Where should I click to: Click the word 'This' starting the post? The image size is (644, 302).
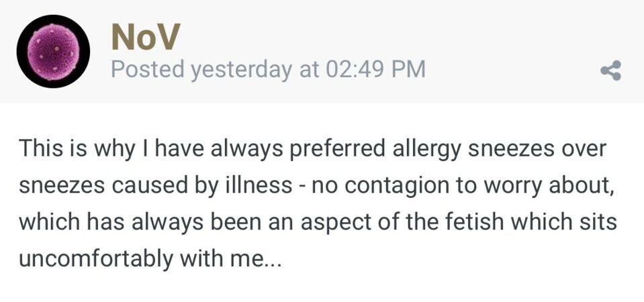[x=40, y=148]
